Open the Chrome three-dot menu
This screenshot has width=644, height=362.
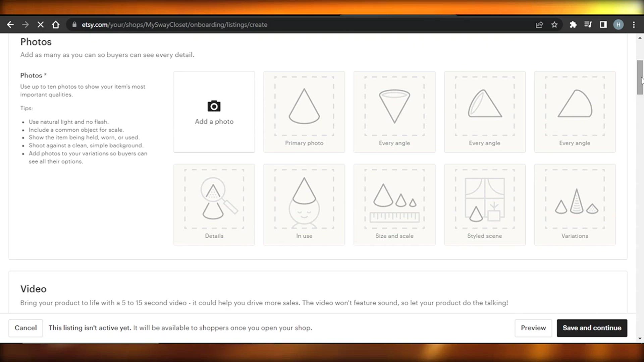click(x=634, y=24)
